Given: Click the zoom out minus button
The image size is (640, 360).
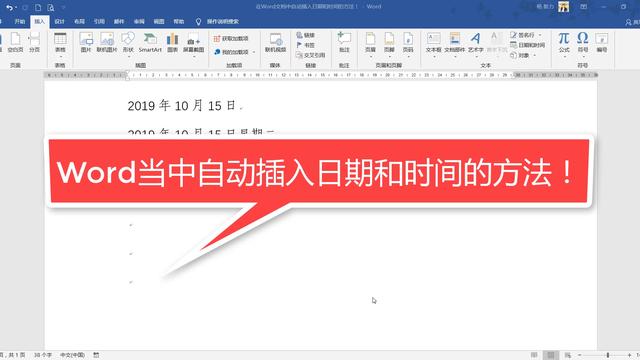Looking at the screenshot, I should pyautogui.click(x=580, y=356).
